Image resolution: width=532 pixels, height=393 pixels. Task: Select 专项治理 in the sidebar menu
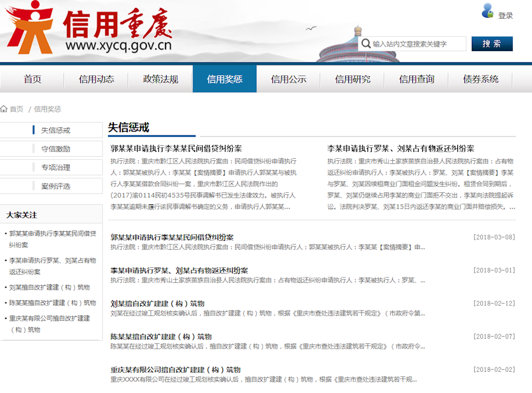pyautogui.click(x=51, y=167)
